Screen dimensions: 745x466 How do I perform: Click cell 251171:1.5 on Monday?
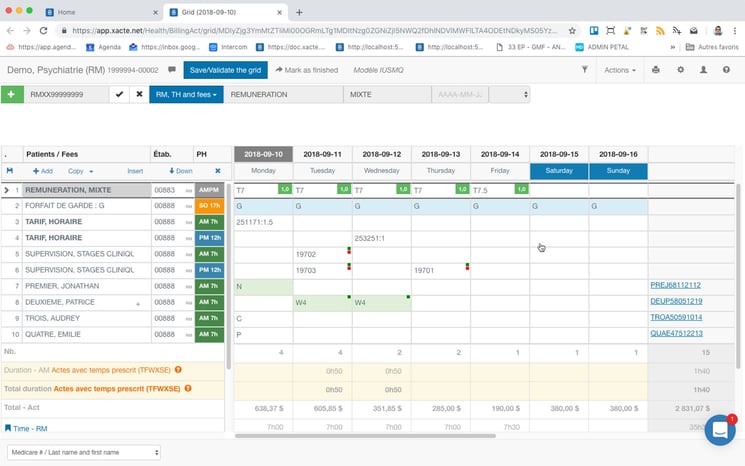coord(263,222)
